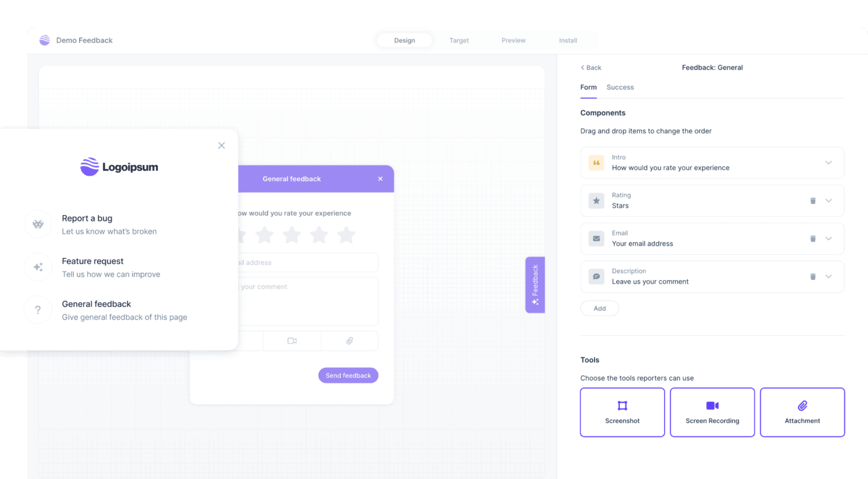The image size is (868, 479).
Task: Go back using the Back link
Action: point(591,68)
